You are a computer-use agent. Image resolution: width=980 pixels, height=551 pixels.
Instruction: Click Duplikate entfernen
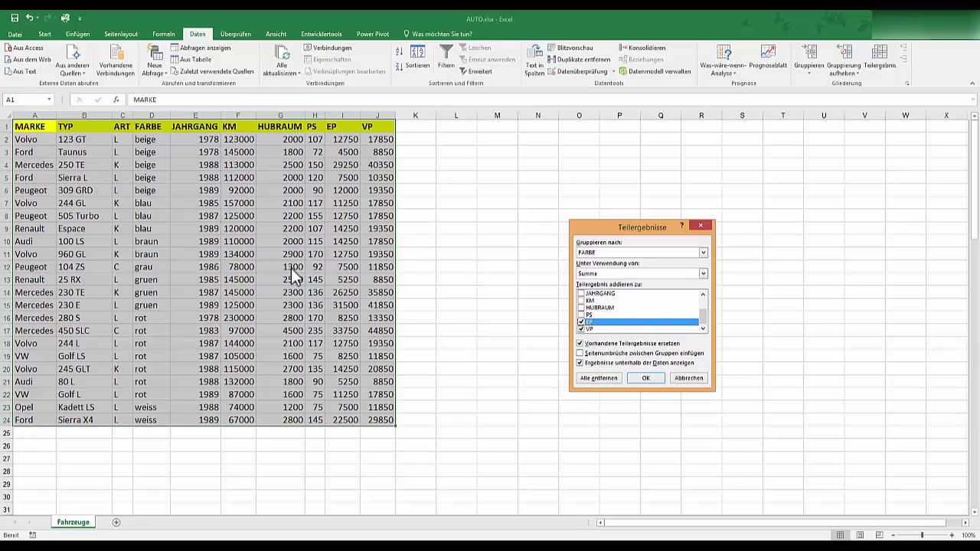click(x=579, y=60)
